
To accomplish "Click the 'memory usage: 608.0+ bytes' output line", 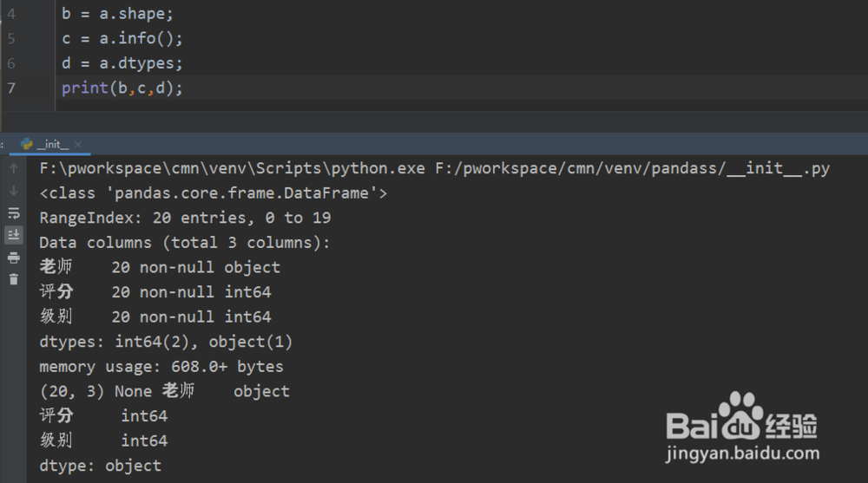I will click(x=161, y=367).
